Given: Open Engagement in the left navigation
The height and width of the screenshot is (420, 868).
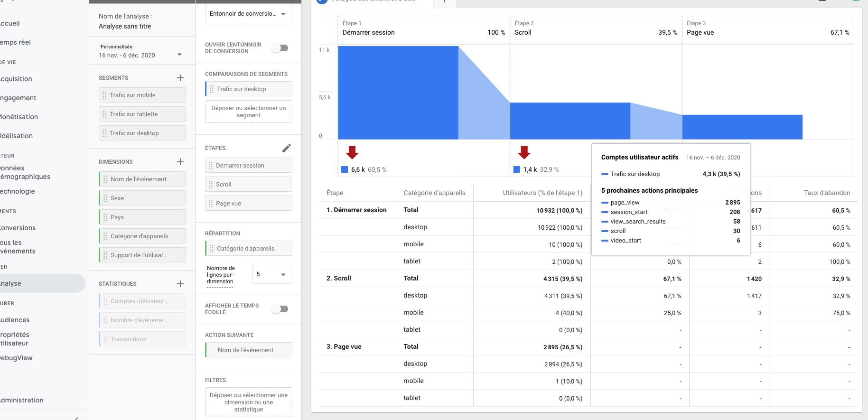Looking at the screenshot, I should (18, 98).
